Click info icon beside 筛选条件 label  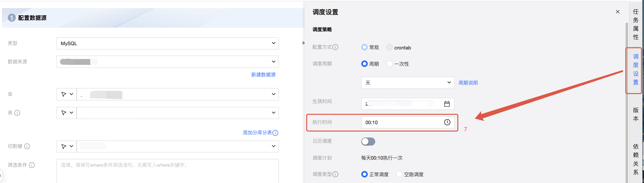[32, 165]
